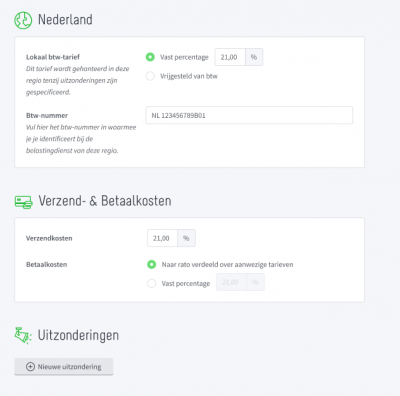Select Vrijgesteld van btw option

tap(150, 76)
